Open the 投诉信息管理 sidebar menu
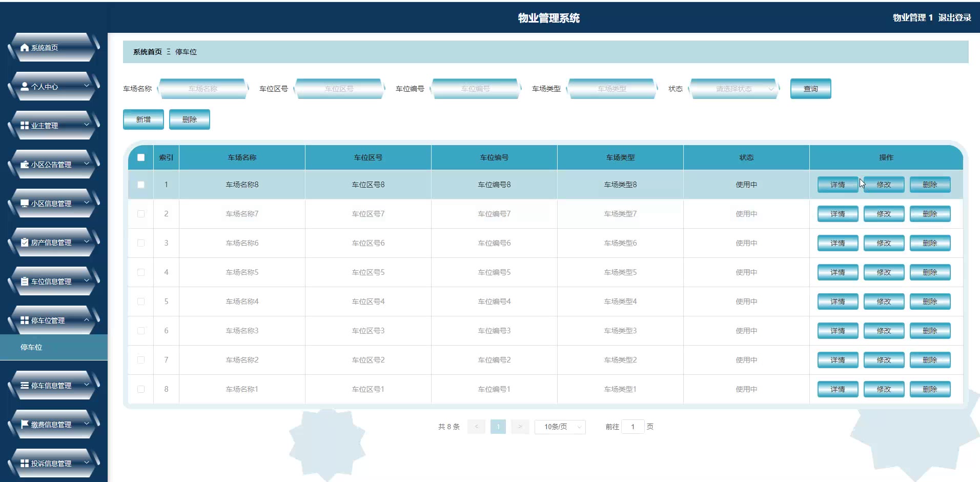Screen dimensions: 980x482 pos(51,464)
